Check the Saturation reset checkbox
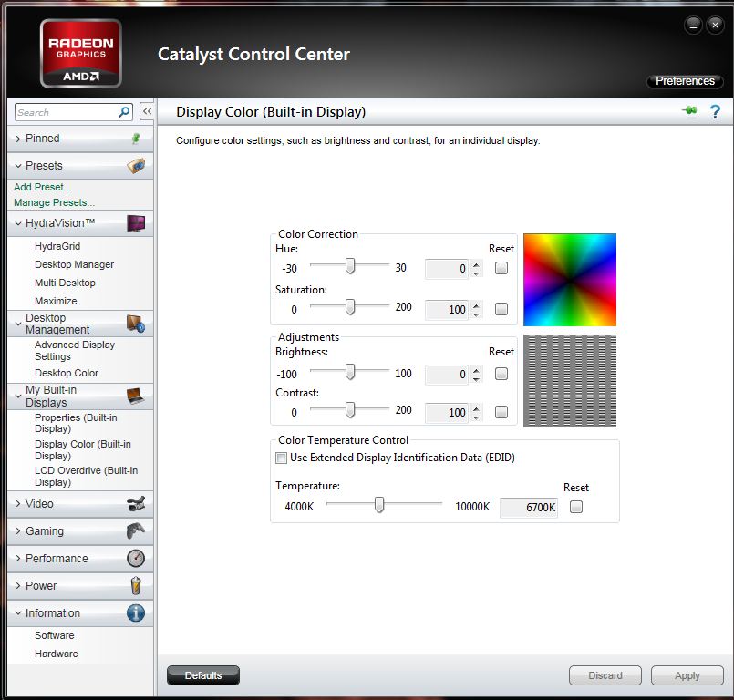Screen dimensions: 734x700 (501, 309)
